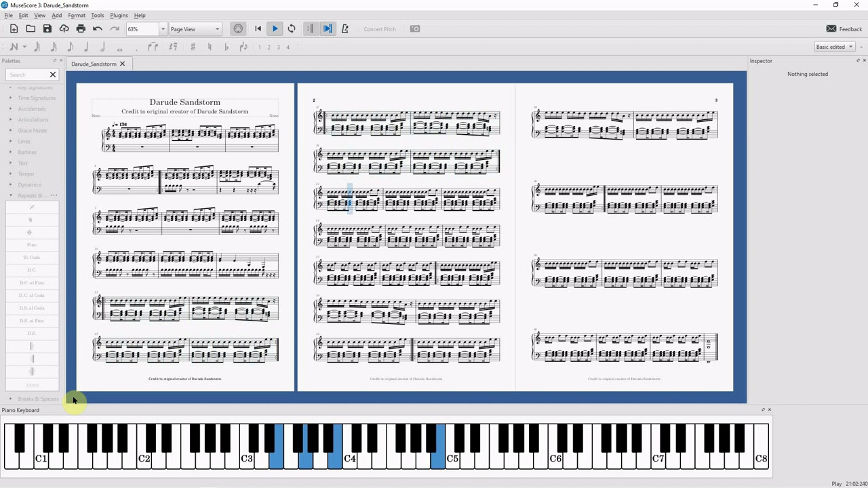868x488 pixels.
Task: Choose D.C. al Fine palette item
Action: tap(32, 283)
